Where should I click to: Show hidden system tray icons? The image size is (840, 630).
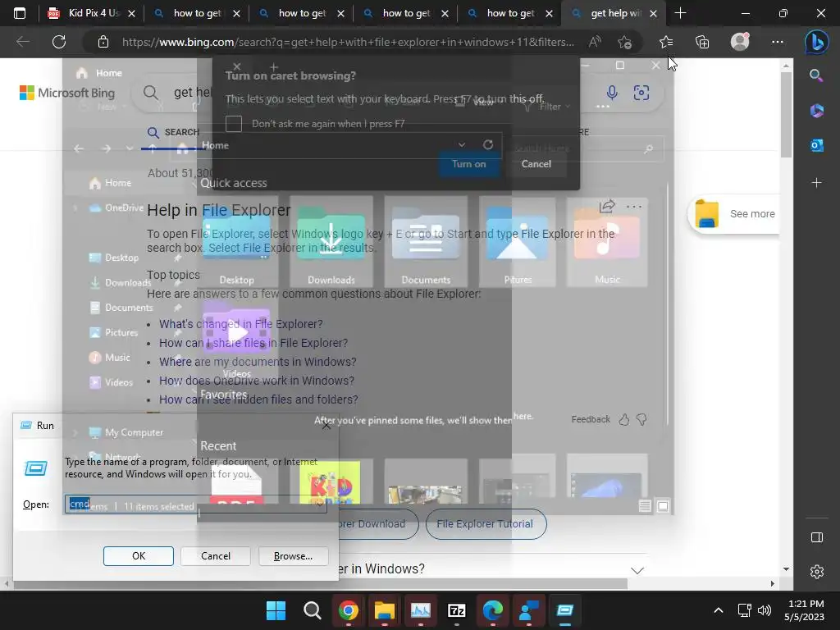(719, 610)
